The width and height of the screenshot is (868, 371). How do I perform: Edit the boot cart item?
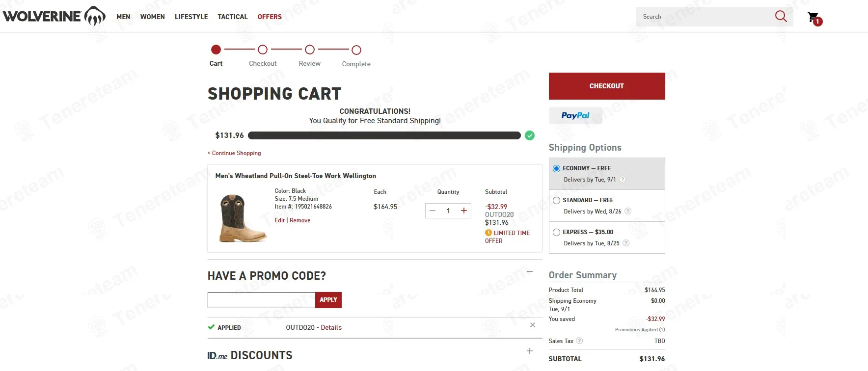click(280, 220)
